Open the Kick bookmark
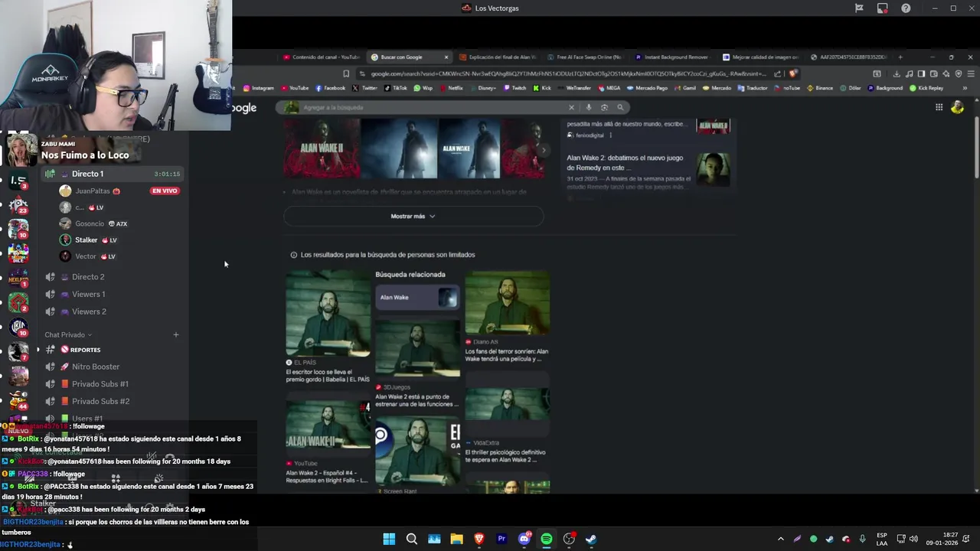Screen dimensions: 980x551 pyautogui.click(x=543, y=88)
